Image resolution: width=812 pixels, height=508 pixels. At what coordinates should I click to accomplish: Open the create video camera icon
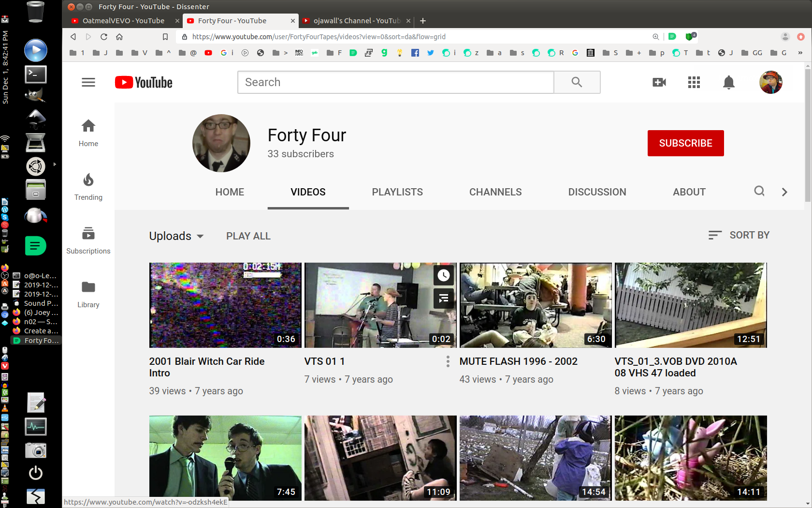coord(659,82)
